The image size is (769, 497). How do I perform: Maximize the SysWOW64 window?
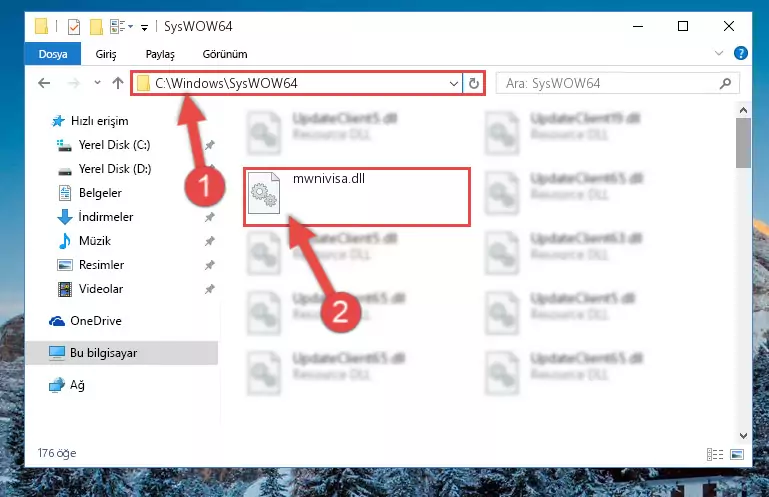683,26
